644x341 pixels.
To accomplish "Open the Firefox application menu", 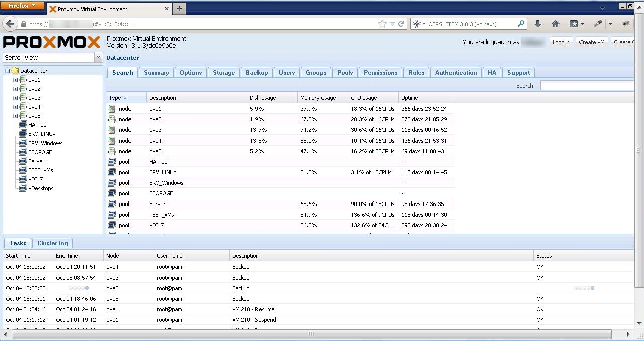I will pos(23,5).
